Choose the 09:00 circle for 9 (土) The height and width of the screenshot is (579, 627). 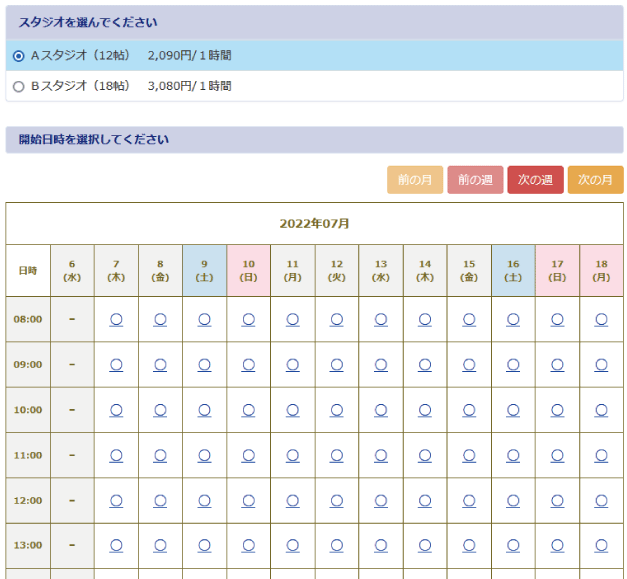204,364
